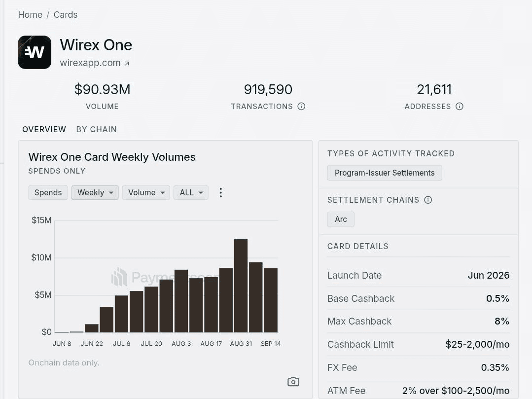Image resolution: width=532 pixels, height=399 pixels.
Task: Go to Cards in the breadcrumb
Action: click(x=66, y=15)
